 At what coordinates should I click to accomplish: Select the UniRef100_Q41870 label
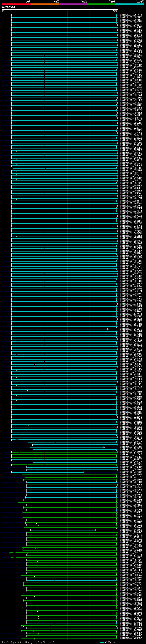(x=131, y=329)
